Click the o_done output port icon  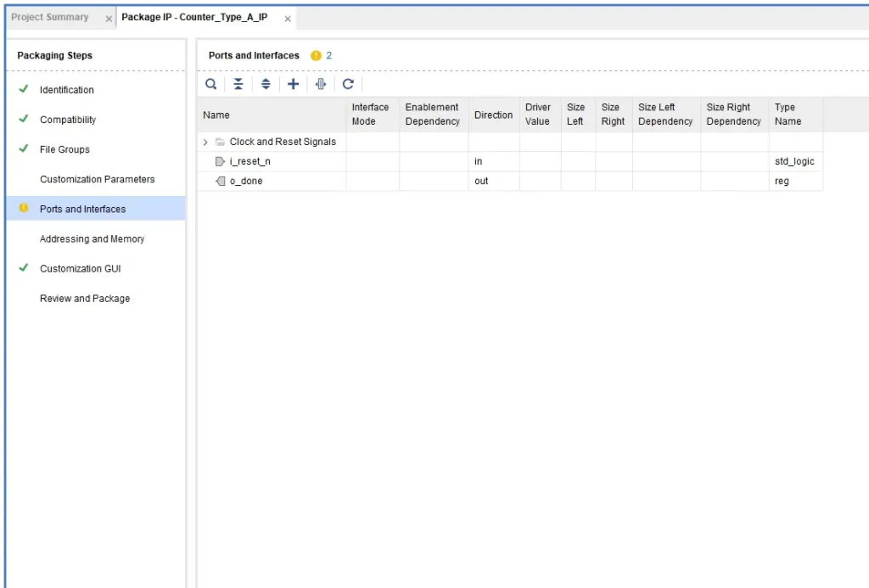[x=220, y=182]
